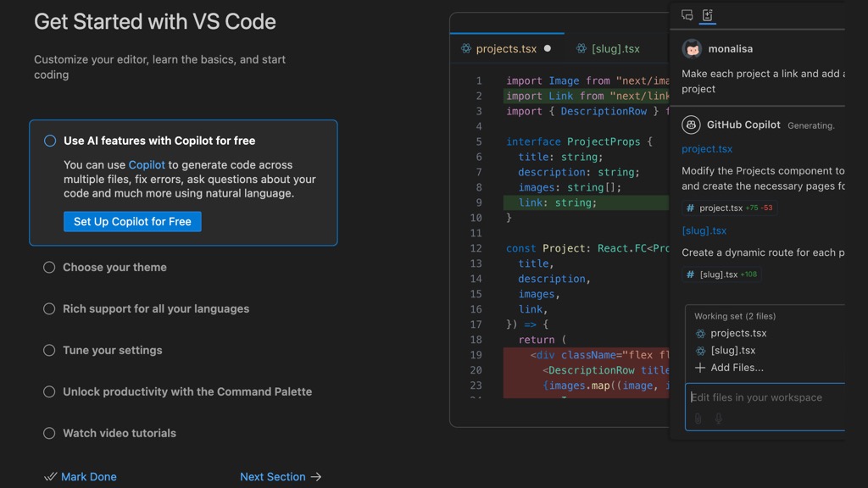868x488 pixels.
Task: Click the 'Generating.' status text
Action: [x=811, y=125]
